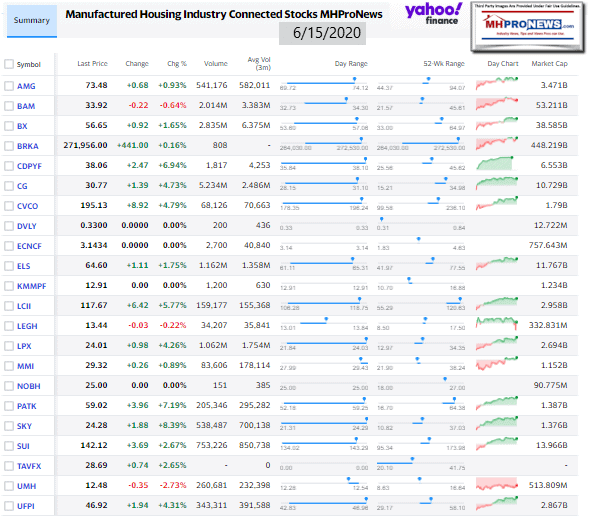Select the LPX row checkbox

[9, 345]
